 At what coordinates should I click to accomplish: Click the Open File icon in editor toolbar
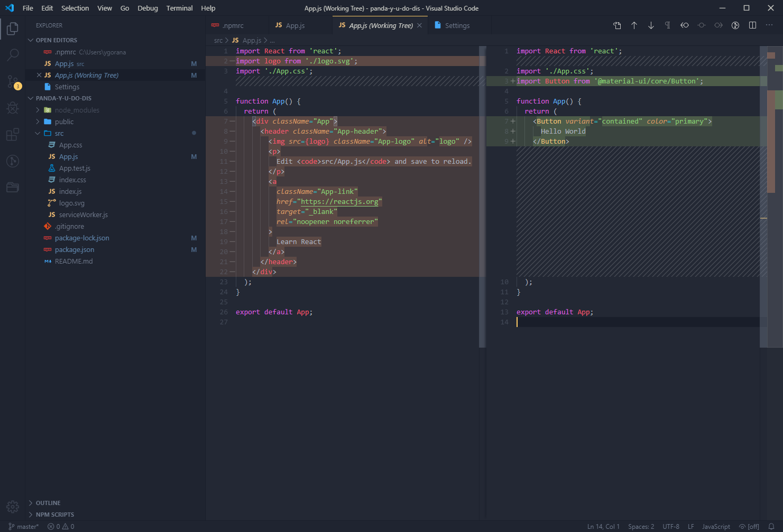coord(617,25)
